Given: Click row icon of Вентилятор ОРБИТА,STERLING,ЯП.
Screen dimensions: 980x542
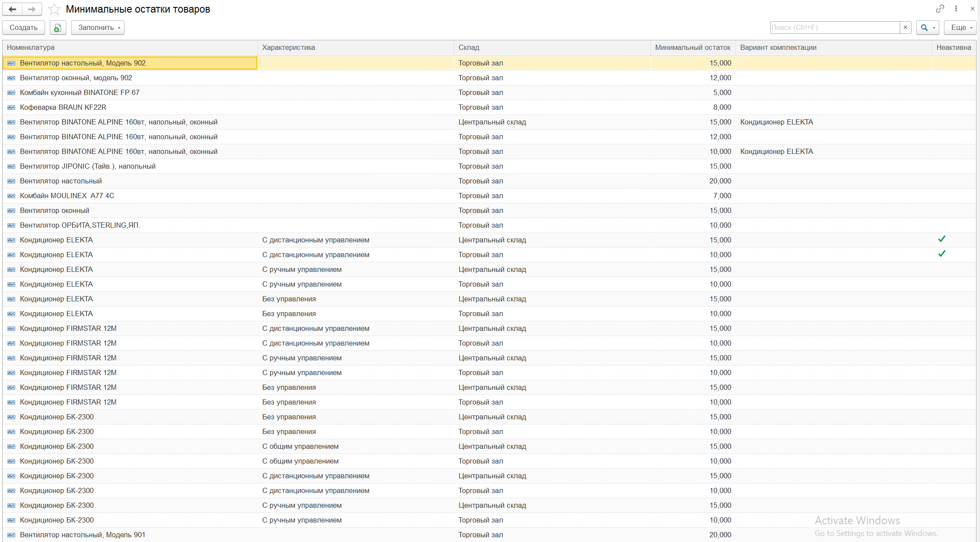Looking at the screenshot, I should point(11,225).
